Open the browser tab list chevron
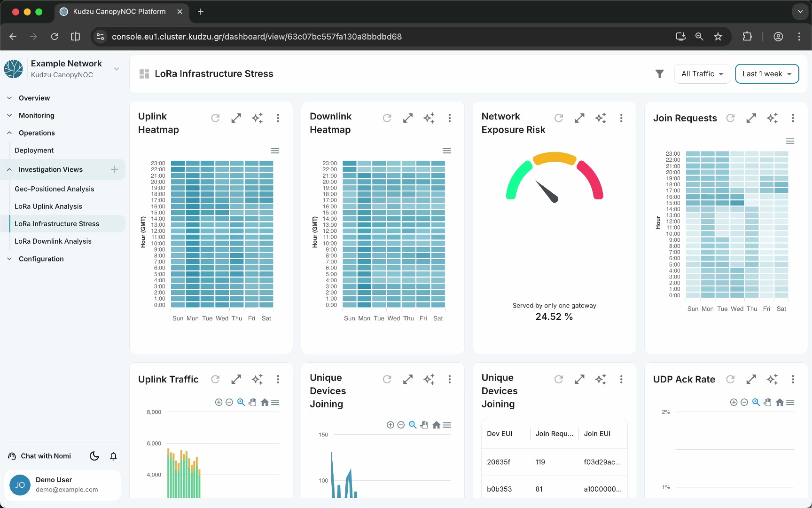Screen dimensions: 812x508 (800, 12)
